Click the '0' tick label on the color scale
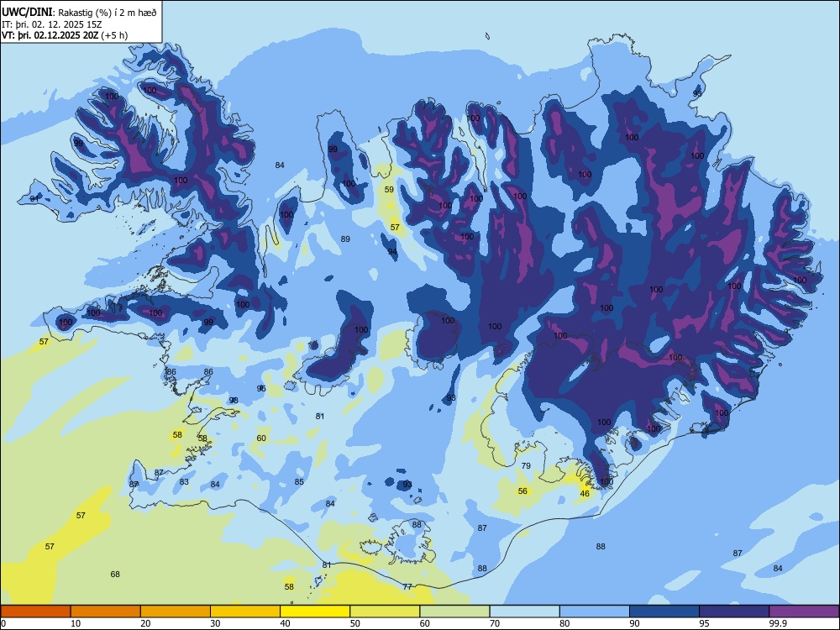This screenshot has width=840, height=630. 3,623
